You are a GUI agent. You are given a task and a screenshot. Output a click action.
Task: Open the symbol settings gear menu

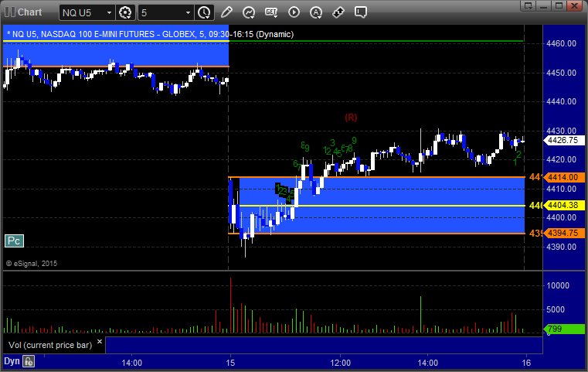coord(125,13)
